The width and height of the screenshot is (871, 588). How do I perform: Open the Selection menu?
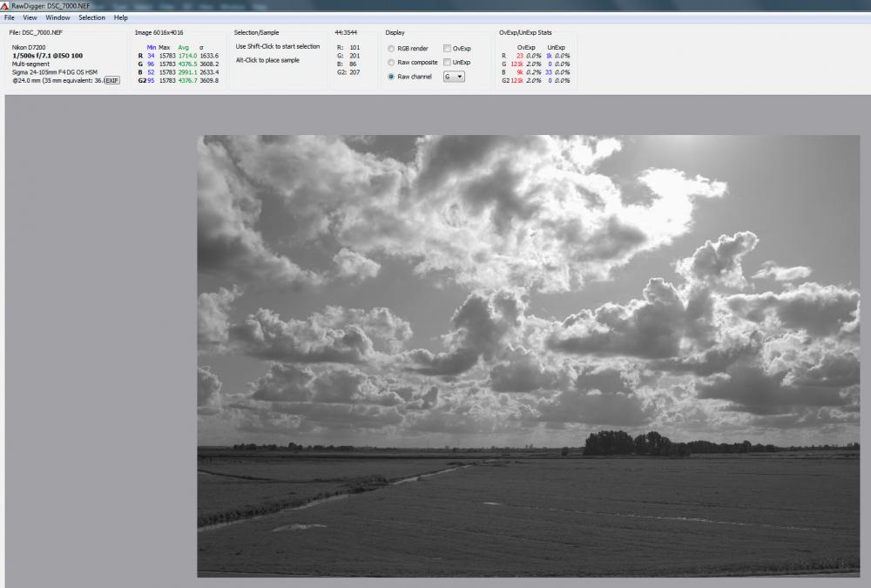coord(91,17)
